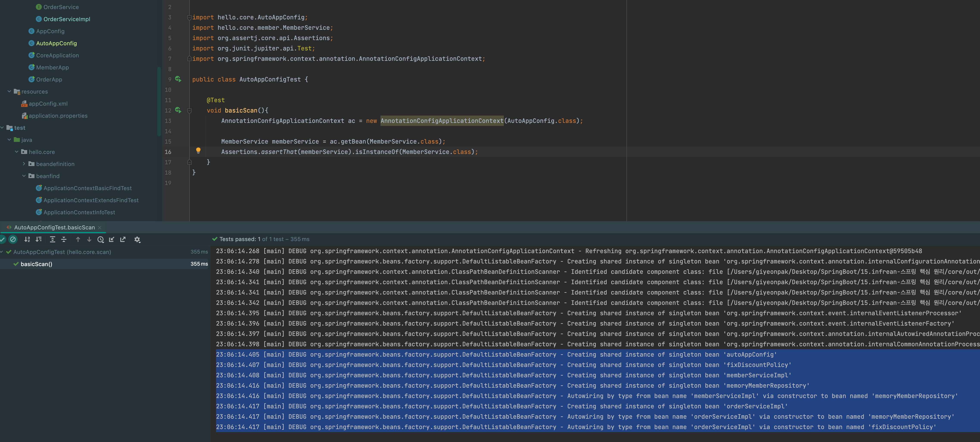Close the AutoAppConfigTest.basicScan run tab
980x442 pixels.
(x=100, y=227)
